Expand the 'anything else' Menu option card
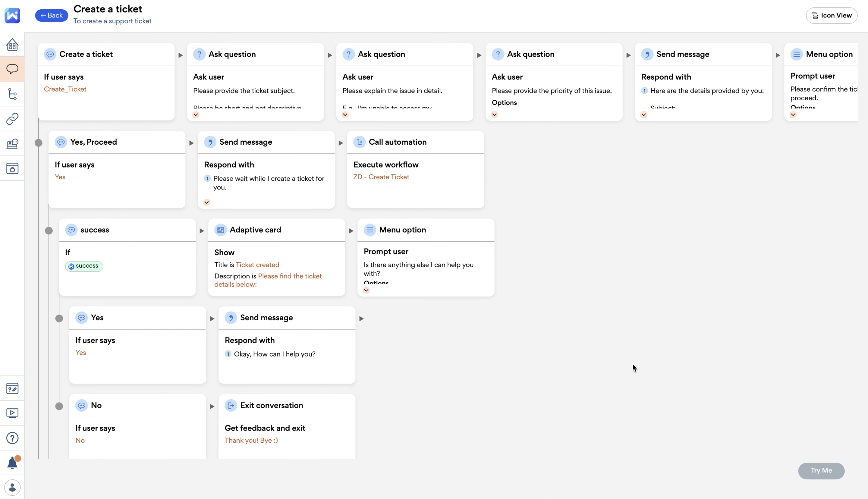 click(366, 290)
